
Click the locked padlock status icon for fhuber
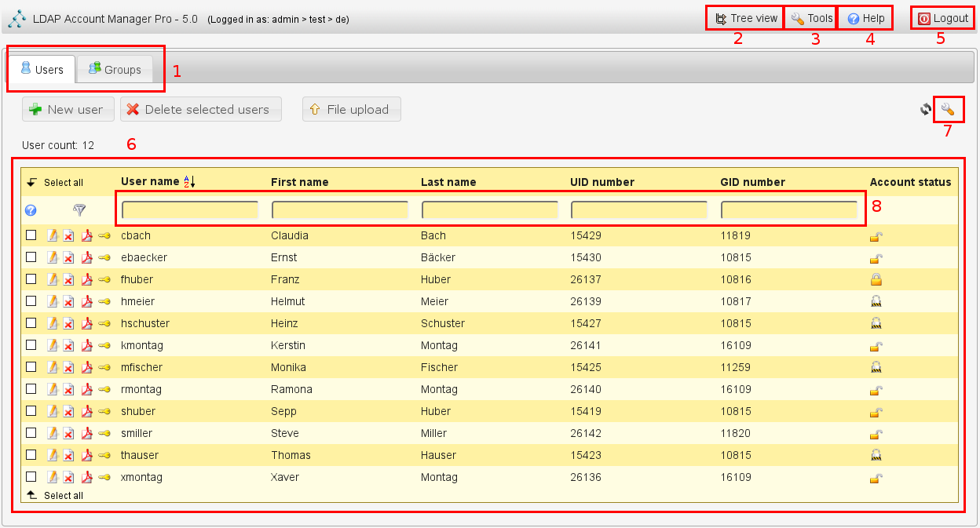tap(876, 279)
